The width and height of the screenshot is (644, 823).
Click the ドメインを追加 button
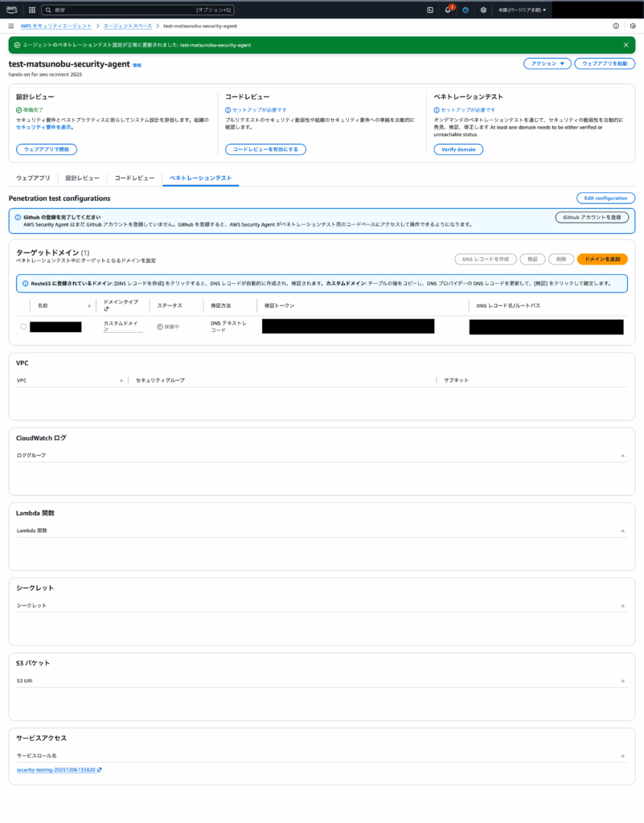[602, 259]
